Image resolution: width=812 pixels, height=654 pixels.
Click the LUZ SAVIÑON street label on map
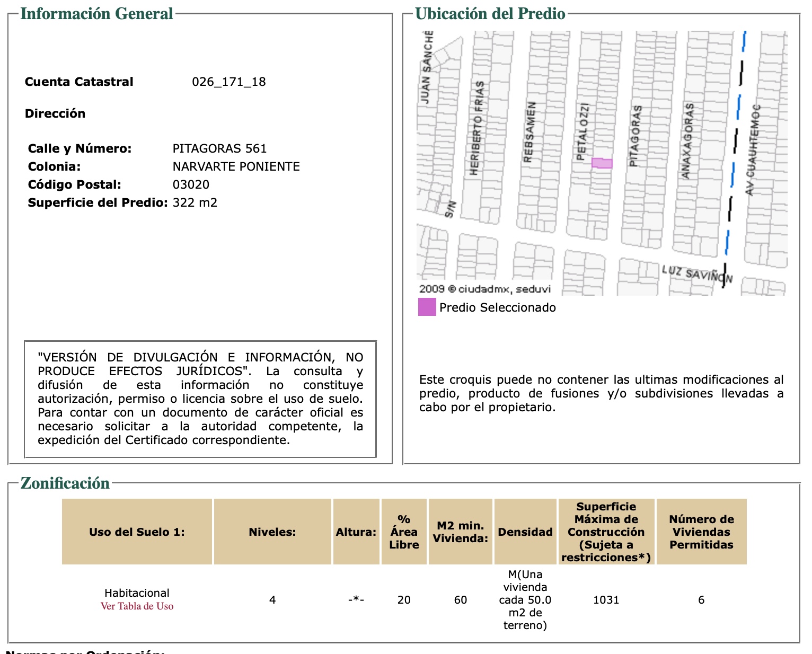(x=696, y=274)
